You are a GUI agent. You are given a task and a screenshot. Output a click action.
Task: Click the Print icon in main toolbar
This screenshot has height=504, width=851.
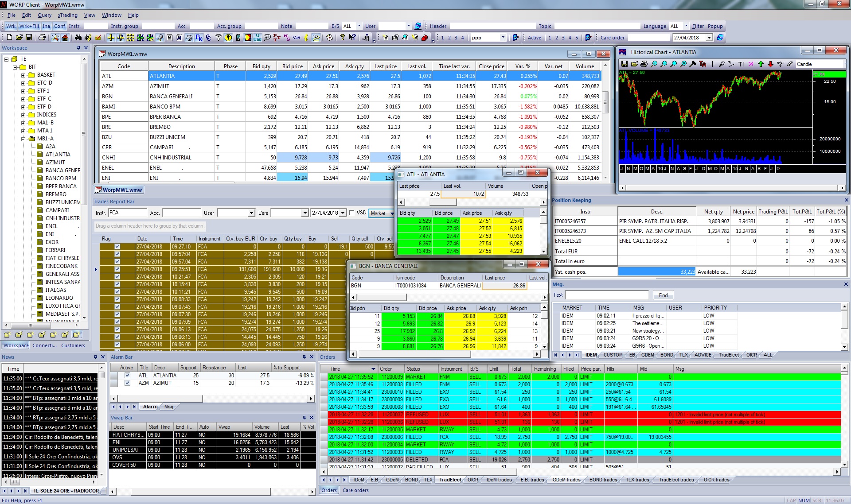click(x=42, y=38)
